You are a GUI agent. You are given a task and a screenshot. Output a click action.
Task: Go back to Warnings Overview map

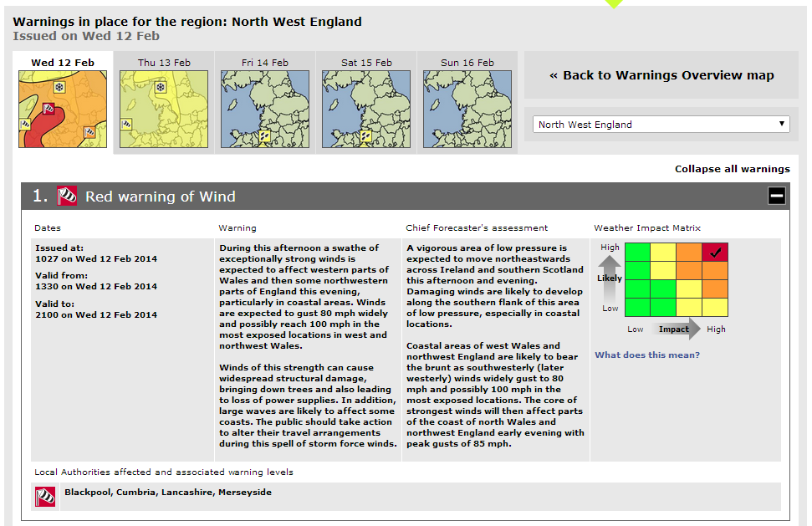(x=661, y=75)
